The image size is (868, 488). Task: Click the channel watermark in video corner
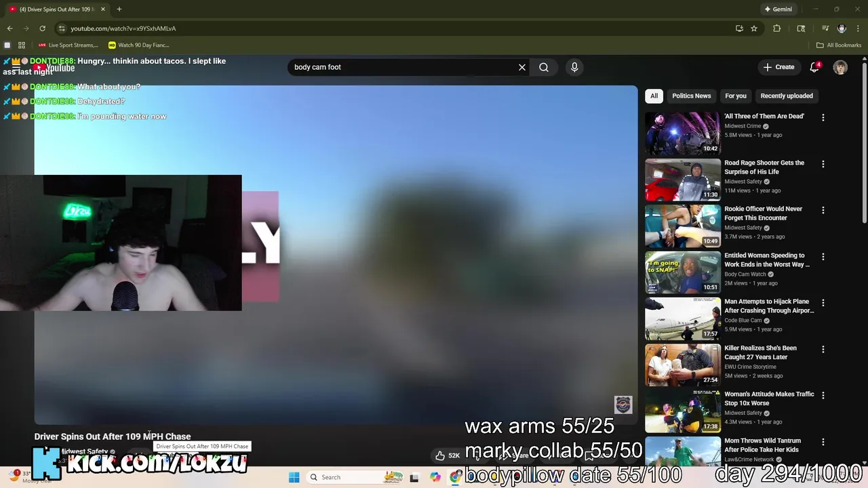click(623, 405)
